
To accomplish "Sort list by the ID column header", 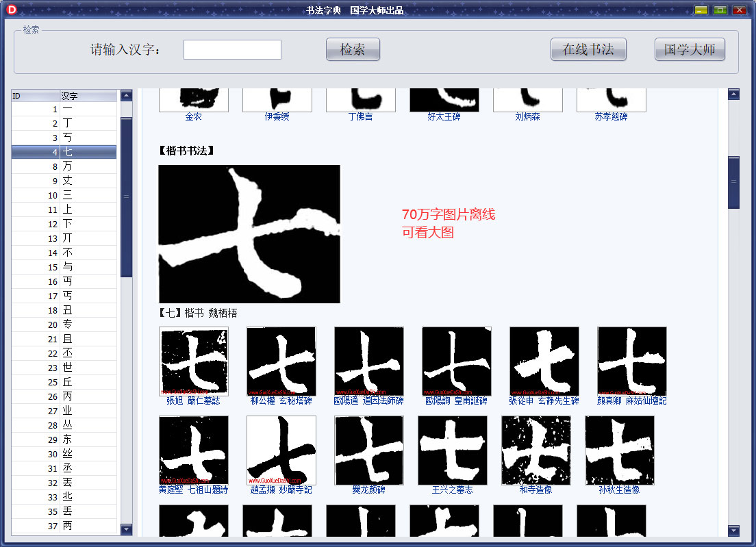I will (35, 96).
